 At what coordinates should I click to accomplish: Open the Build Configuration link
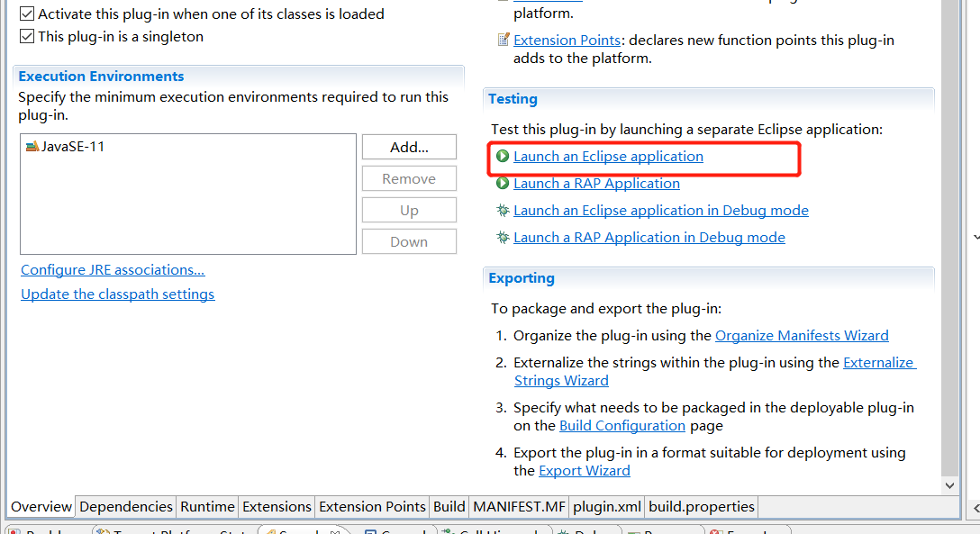(x=622, y=425)
